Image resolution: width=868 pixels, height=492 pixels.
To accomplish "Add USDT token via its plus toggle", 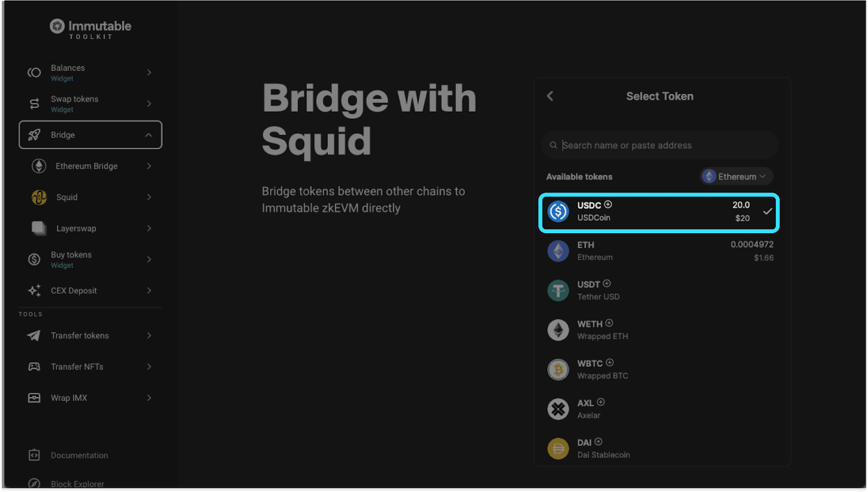I will coord(607,284).
